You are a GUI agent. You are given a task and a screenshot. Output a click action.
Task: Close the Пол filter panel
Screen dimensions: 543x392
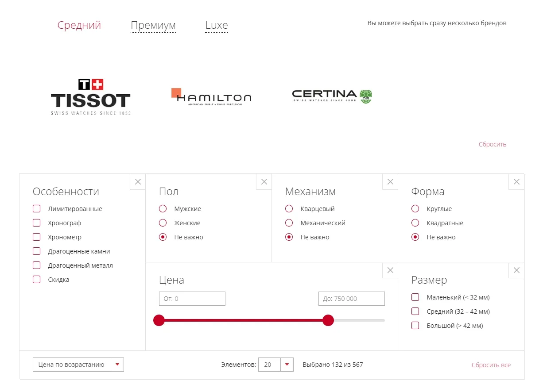[264, 182]
